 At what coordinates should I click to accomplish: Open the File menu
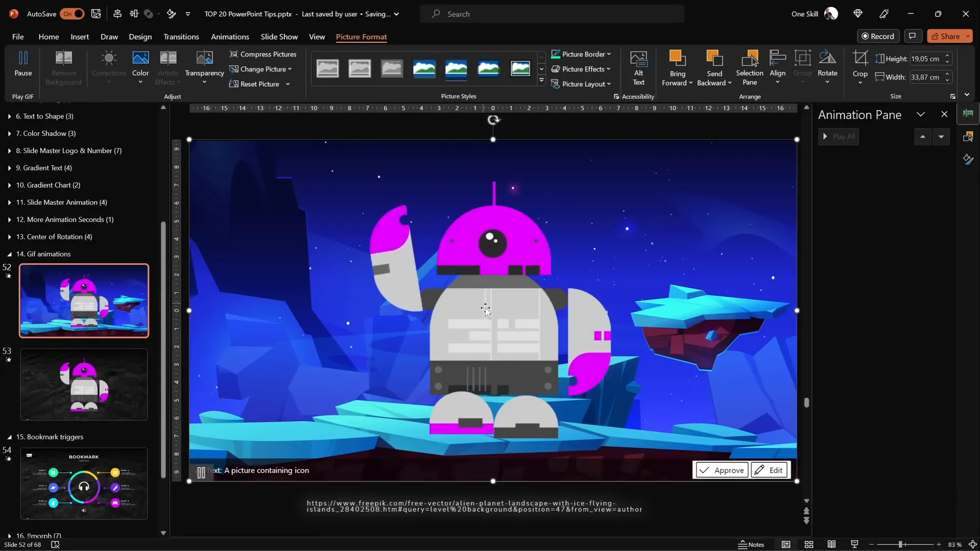18,37
